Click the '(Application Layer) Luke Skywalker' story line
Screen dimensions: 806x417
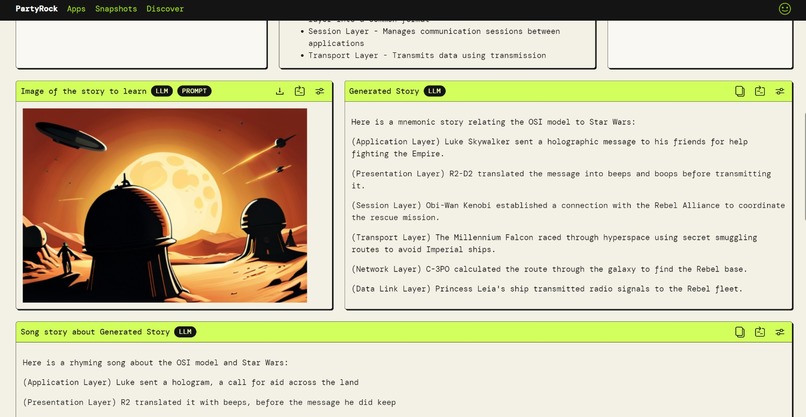click(549, 148)
